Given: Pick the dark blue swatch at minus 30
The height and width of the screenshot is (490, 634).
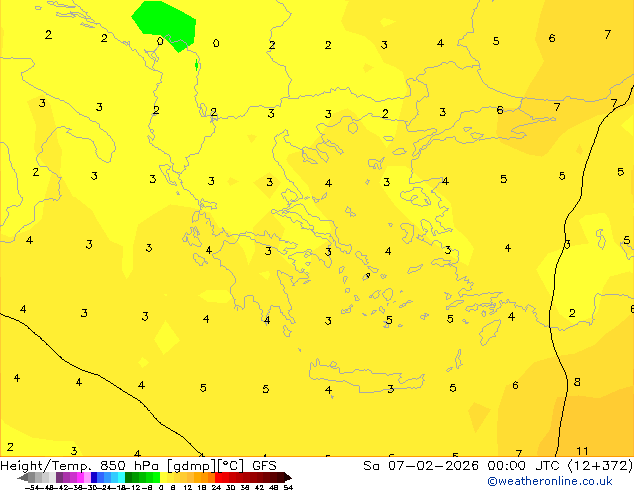Looking at the screenshot, I should click(94, 477).
